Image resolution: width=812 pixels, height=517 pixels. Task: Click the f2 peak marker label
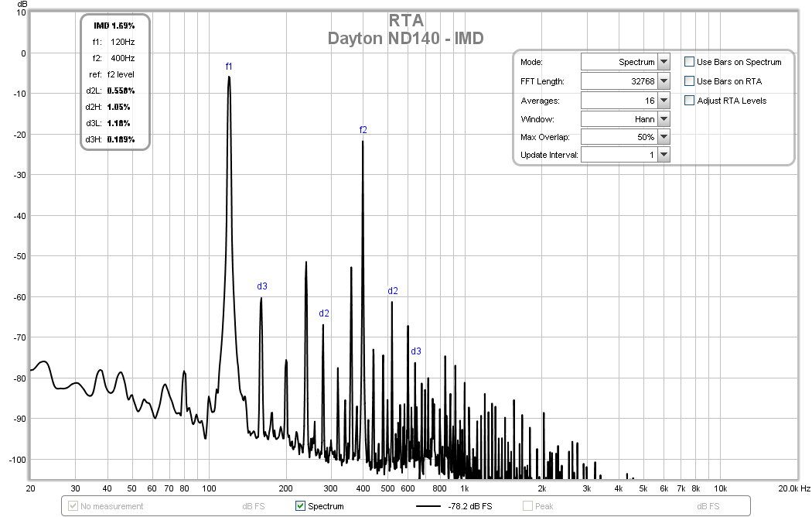point(363,130)
